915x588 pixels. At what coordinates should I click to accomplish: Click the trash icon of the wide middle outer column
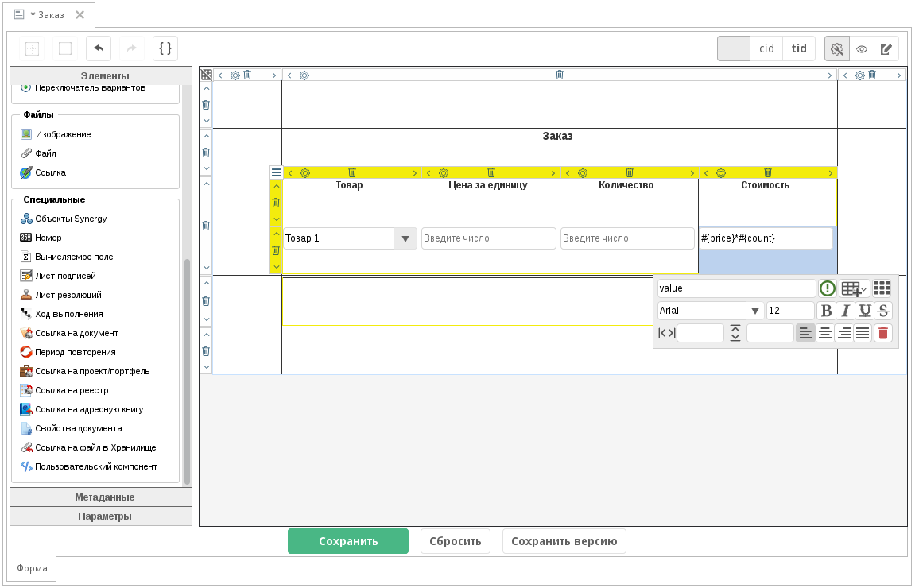(x=559, y=75)
